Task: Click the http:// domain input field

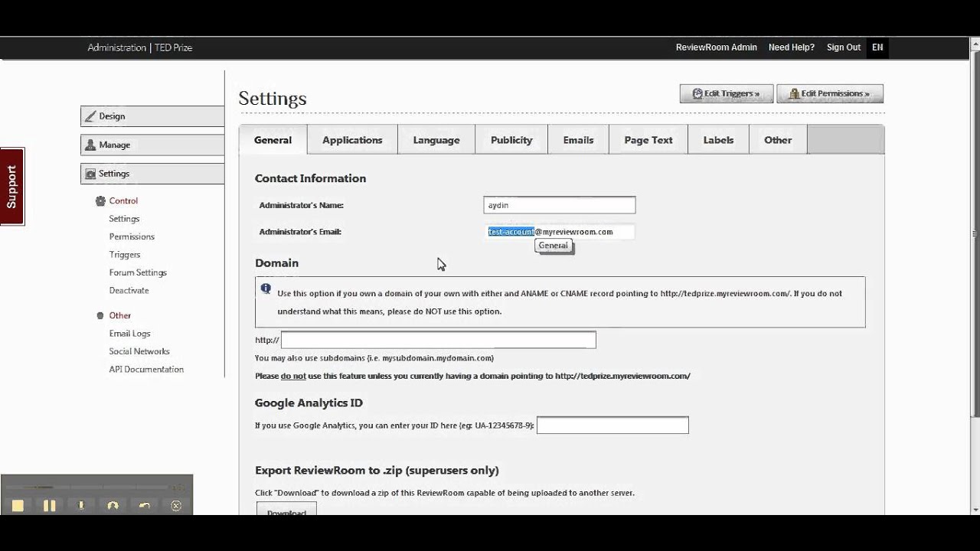Action: point(439,340)
